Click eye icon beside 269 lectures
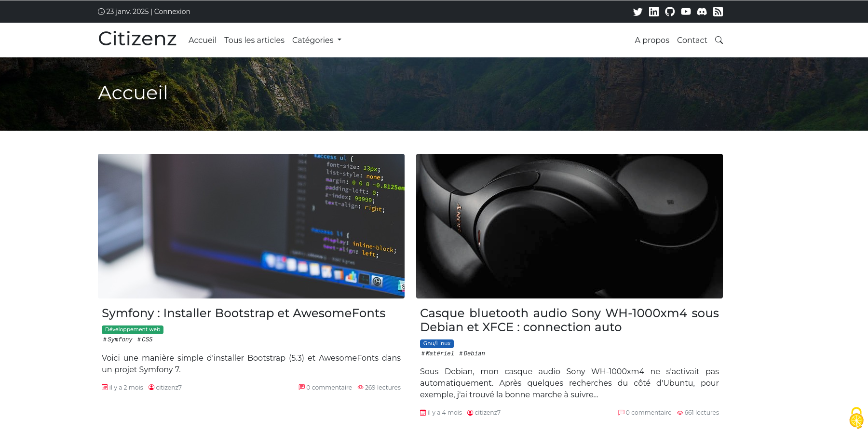868x433 pixels. (x=360, y=387)
